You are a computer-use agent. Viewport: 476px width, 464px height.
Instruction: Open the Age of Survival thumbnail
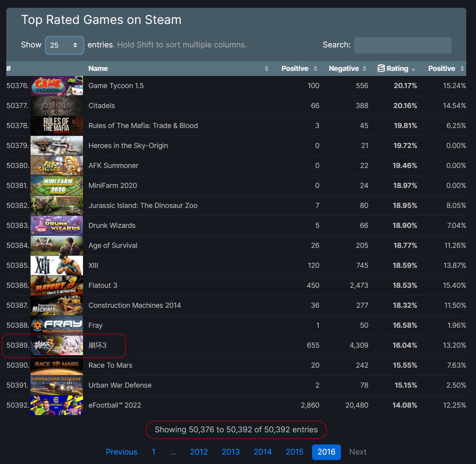pos(57,246)
